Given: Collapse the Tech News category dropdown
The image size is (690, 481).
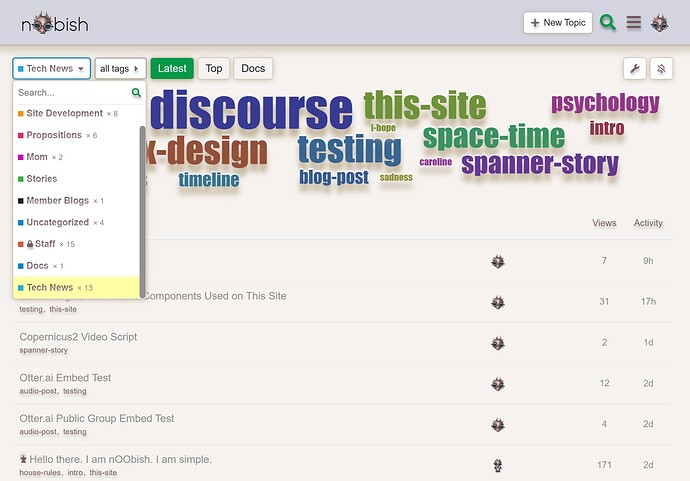Looking at the screenshot, I should click(x=51, y=68).
